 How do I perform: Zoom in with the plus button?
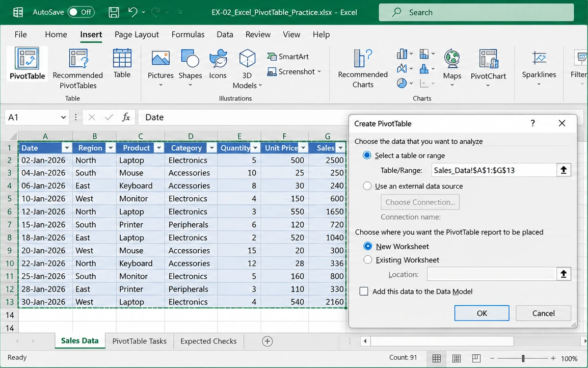(x=553, y=359)
